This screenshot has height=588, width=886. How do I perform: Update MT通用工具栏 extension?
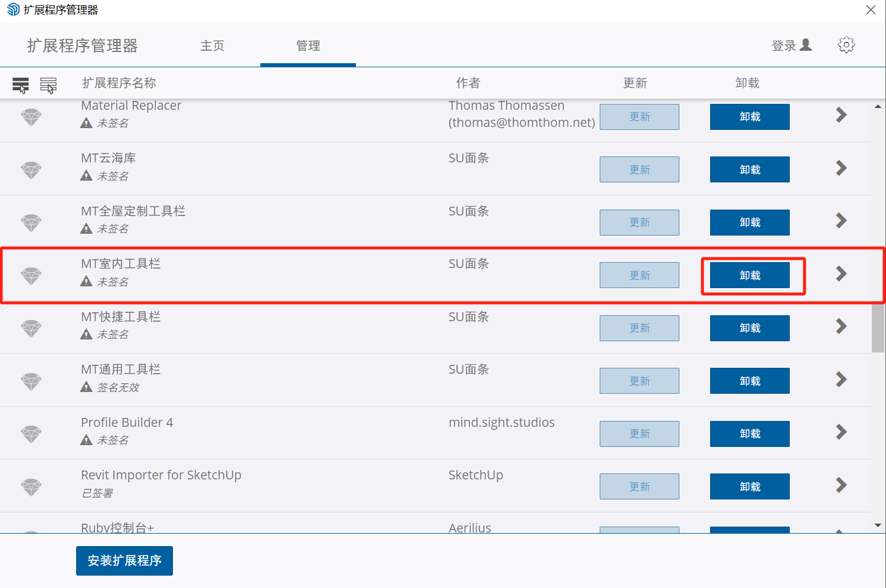[x=639, y=381]
